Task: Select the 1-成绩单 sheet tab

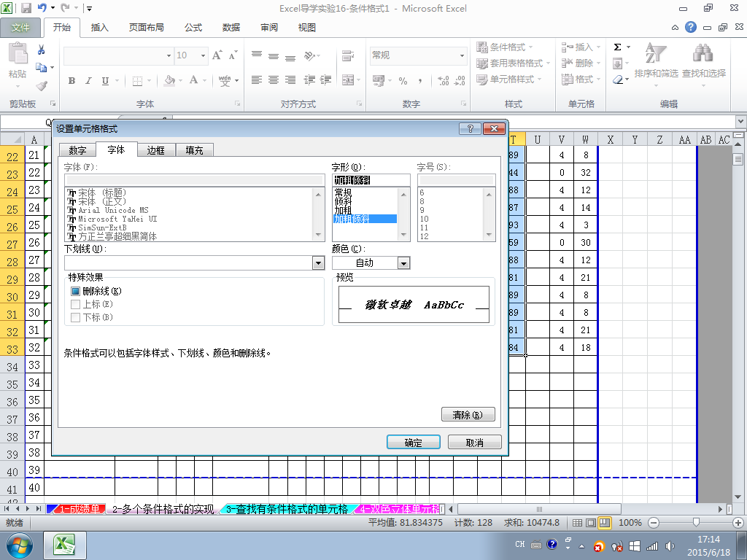Action: pyautogui.click(x=80, y=509)
